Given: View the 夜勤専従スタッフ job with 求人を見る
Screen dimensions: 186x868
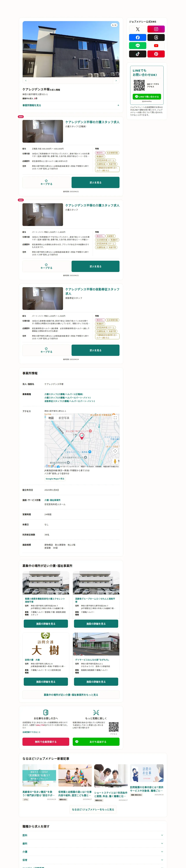Looking at the screenshot, I should [95, 350].
